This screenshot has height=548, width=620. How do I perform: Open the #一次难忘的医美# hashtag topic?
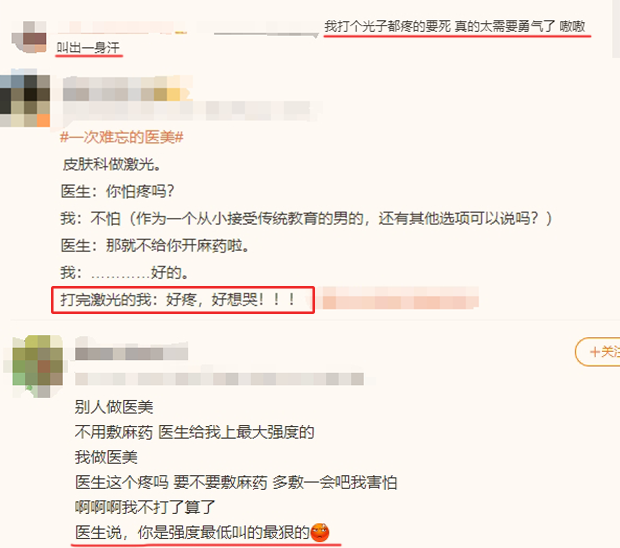click(121, 137)
